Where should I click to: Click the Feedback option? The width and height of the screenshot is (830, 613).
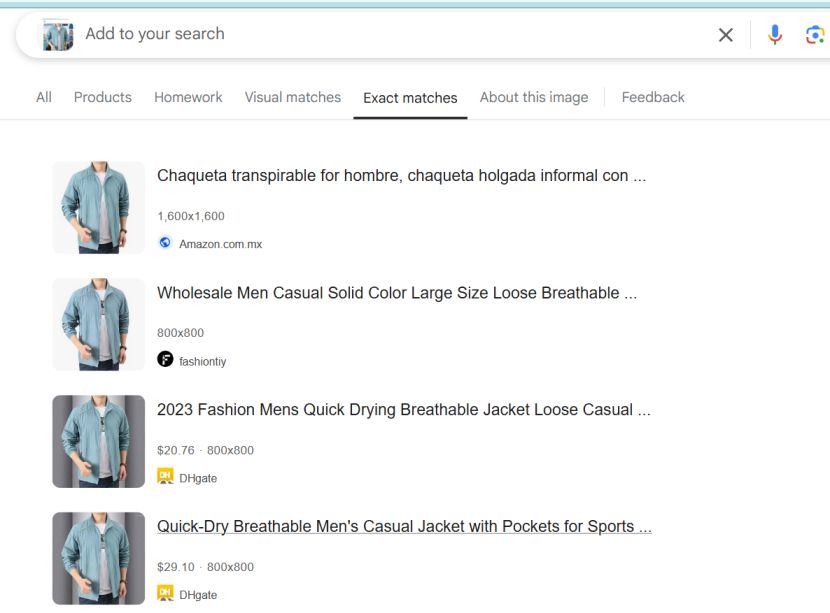click(x=653, y=97)
